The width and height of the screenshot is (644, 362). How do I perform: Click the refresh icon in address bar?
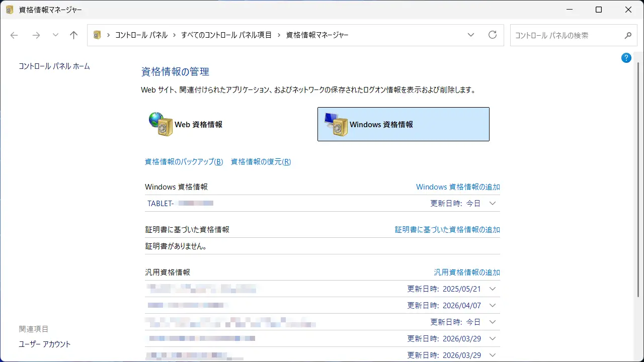493,35
